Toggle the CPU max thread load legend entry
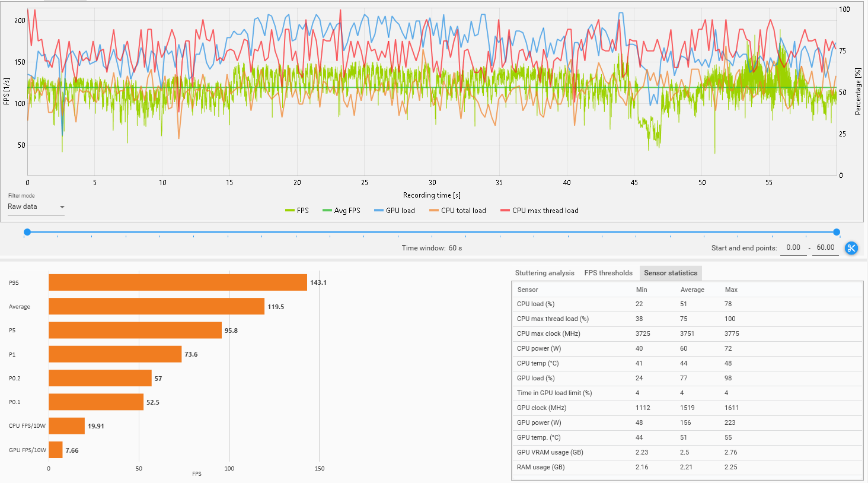 pos(540,211)
